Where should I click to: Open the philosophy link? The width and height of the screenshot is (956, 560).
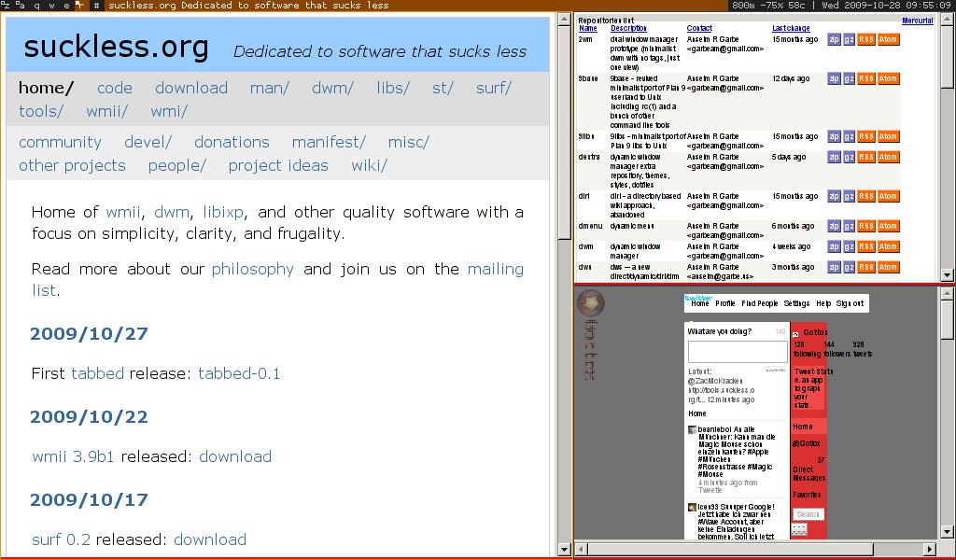click(x=252, y=269)
